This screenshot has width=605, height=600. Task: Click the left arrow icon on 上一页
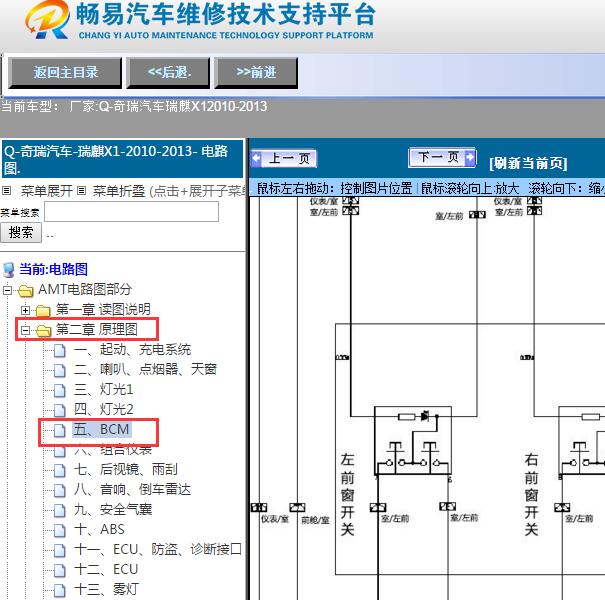coord(256,159)
